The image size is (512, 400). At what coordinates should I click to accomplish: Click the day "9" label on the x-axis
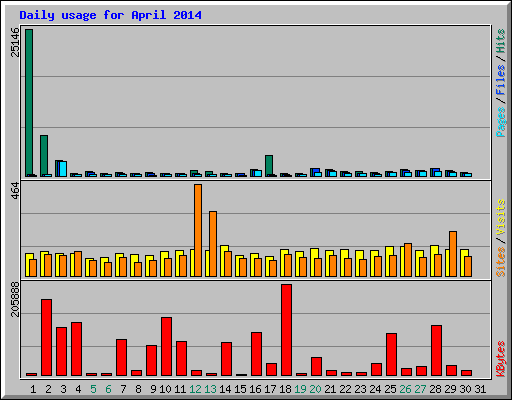point(153,389)
